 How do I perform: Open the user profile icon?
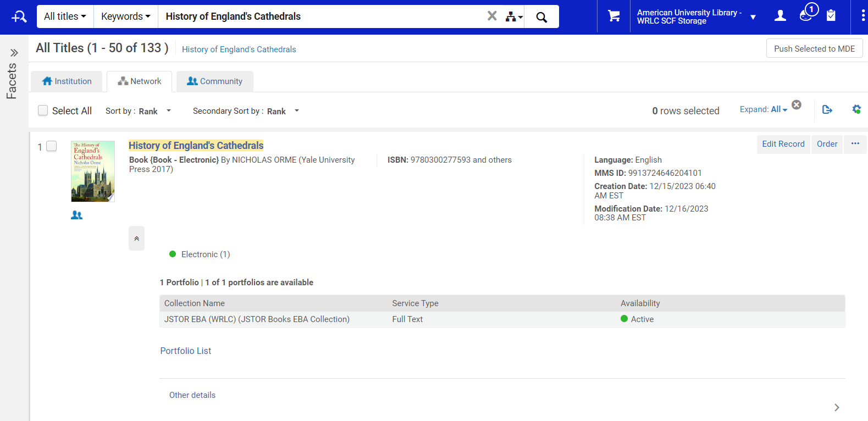tap(779, 16)
